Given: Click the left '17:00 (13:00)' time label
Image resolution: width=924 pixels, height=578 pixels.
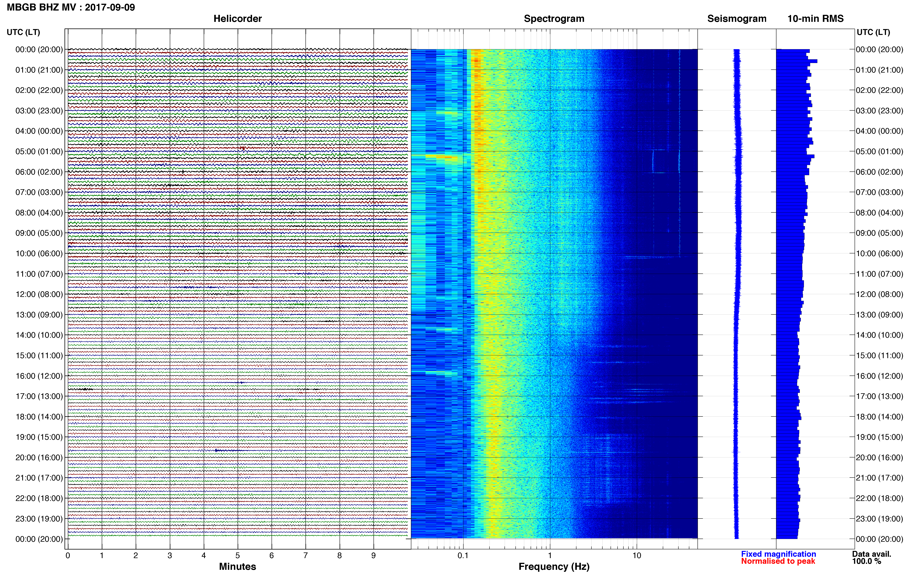Looking at the screenshot, I should pos(39,396).
